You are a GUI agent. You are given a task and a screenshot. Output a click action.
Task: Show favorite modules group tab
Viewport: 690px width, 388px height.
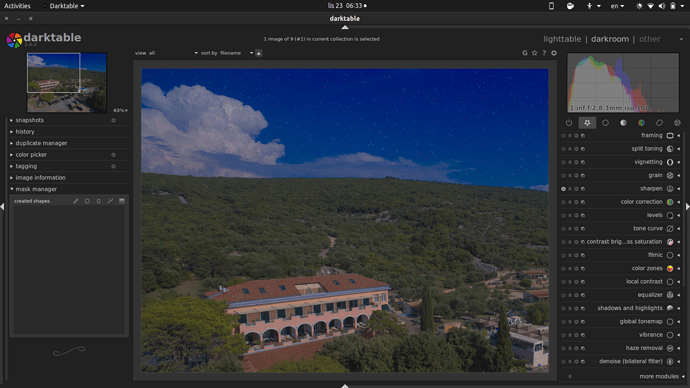587,123
